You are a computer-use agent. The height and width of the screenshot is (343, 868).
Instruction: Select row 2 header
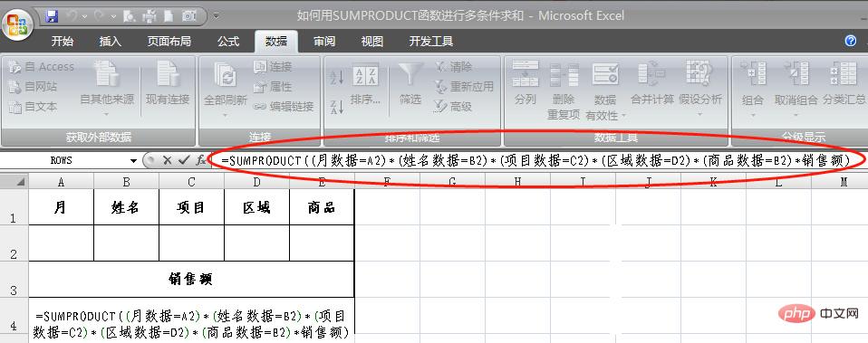(14, 243)
